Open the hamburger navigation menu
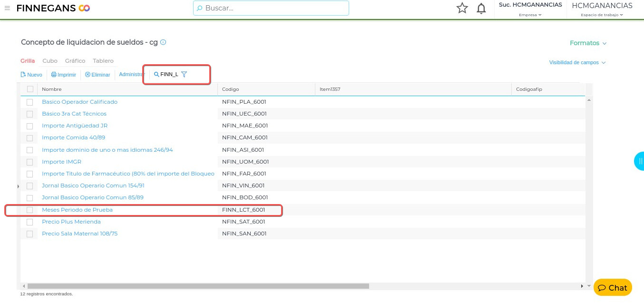This screenshot has height=303, width=644. click(7, 8)
